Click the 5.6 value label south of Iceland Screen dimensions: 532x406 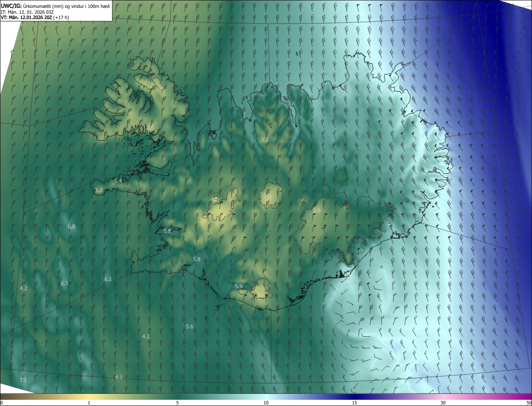[x=190, y=326]
